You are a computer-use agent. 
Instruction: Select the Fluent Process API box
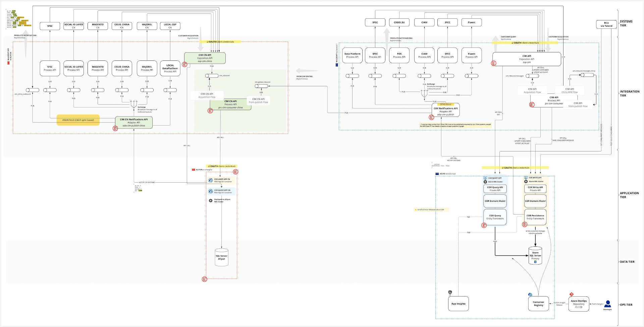click(x=471, y=55)
